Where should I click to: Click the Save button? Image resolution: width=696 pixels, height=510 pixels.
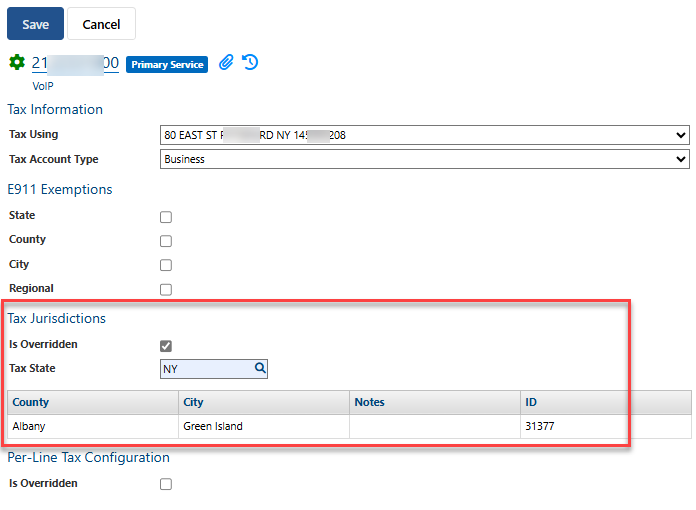(x=35, y=24)
